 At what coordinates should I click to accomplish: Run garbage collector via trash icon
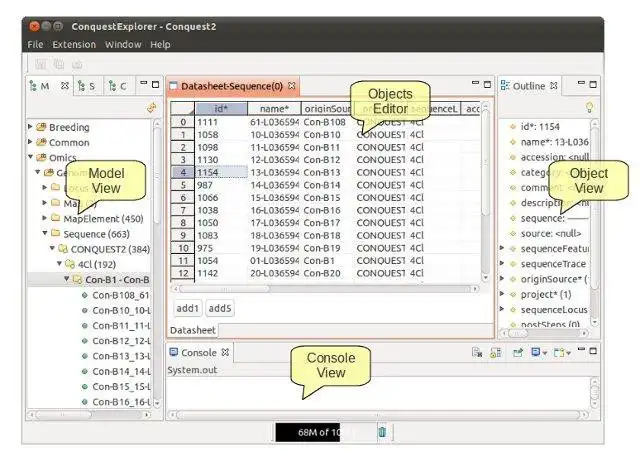coord(382,432)
